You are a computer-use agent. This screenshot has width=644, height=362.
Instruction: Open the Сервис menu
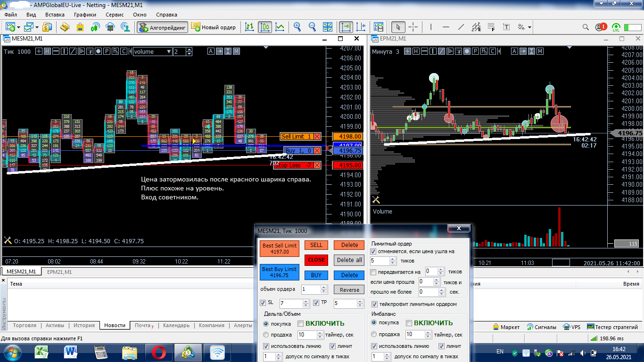pyautogui.click(x=115, y=15)
